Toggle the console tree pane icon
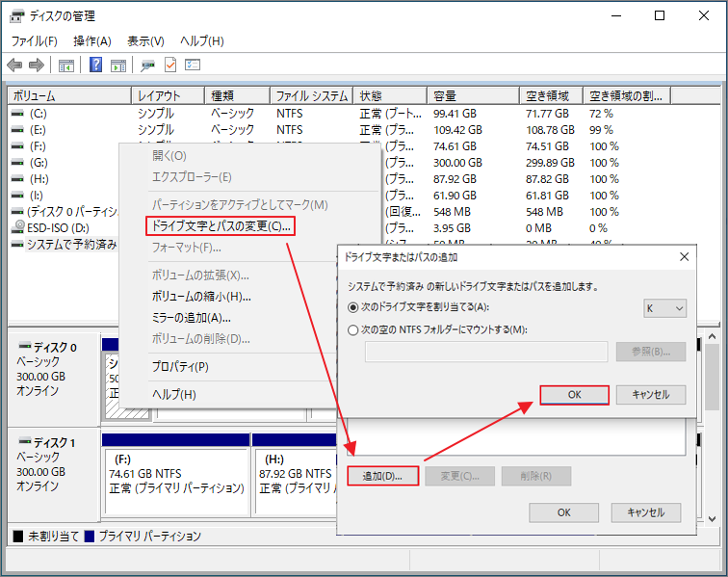 click(65, 66)
